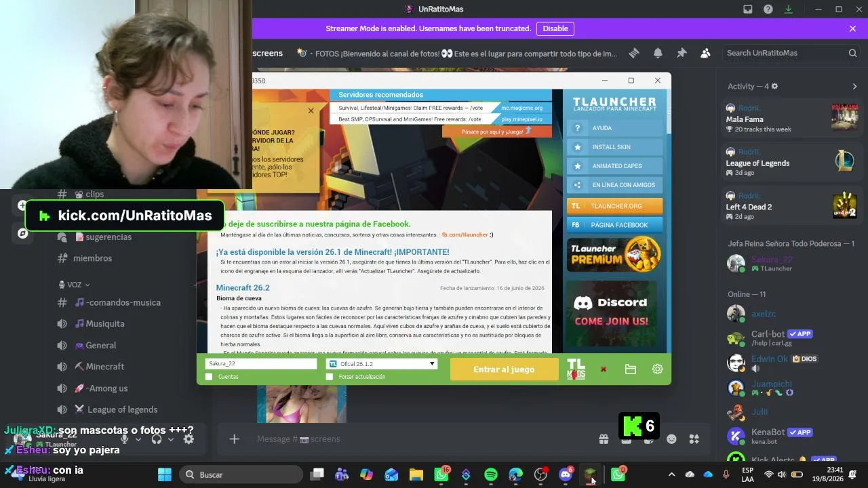Open Discord from the taskbar
The image size is (868, 488).
566,474
